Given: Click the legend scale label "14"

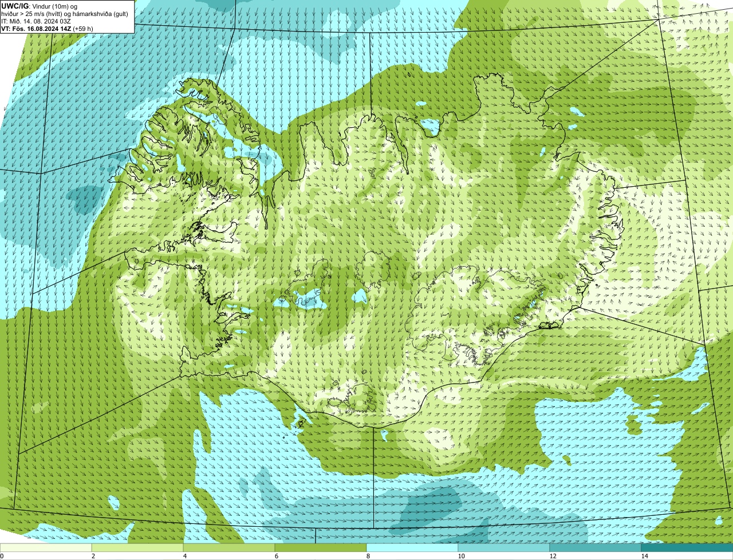Looking at the screenshot, I should [644, 556].
